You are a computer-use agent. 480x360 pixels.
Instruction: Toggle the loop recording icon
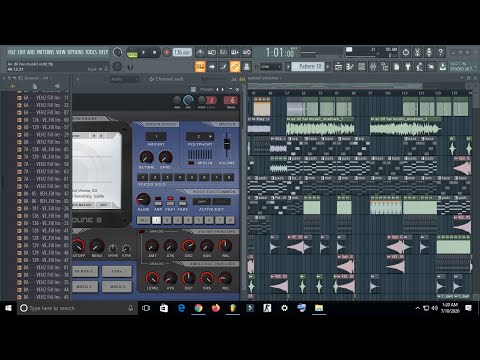pos(247,52)
